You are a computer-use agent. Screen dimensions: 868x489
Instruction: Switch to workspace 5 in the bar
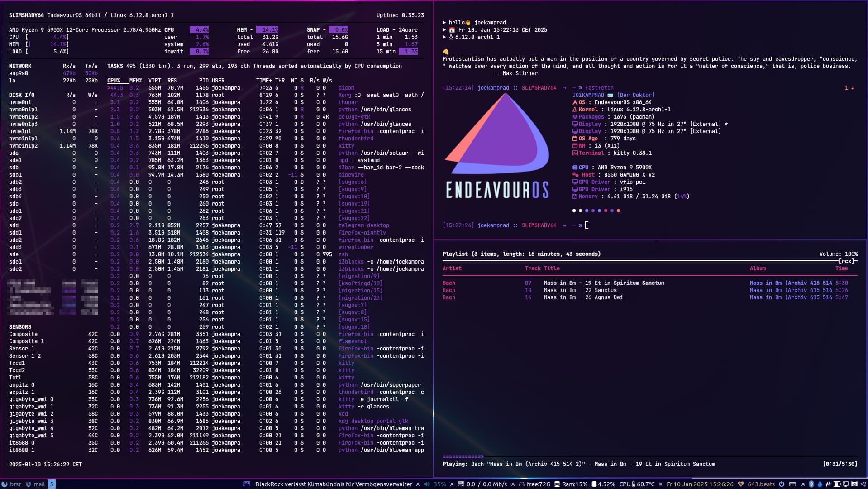[52, 484]
